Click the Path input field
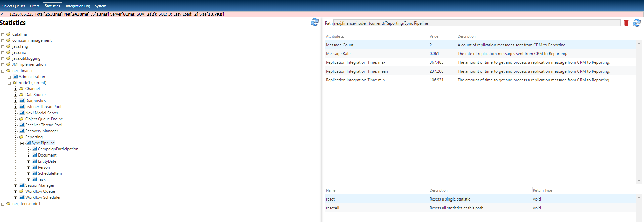 (476, 23)
